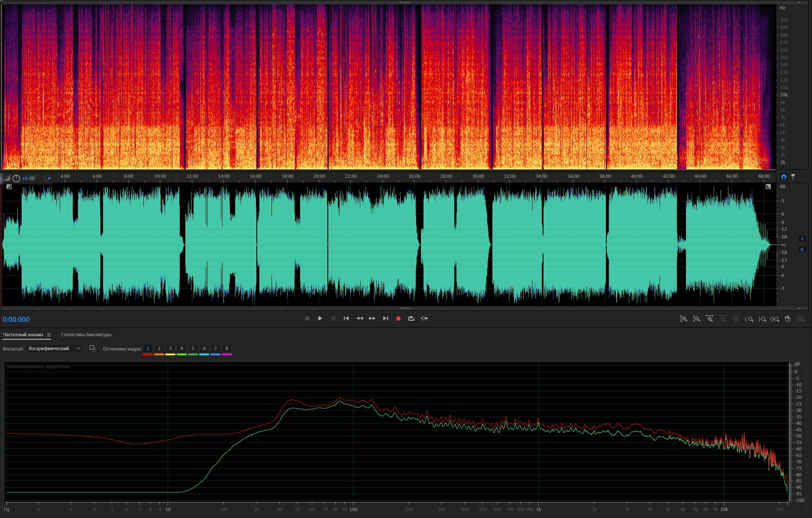Click the HUD volume gain knob
The image size is (812, 518).
coord(16,178)
